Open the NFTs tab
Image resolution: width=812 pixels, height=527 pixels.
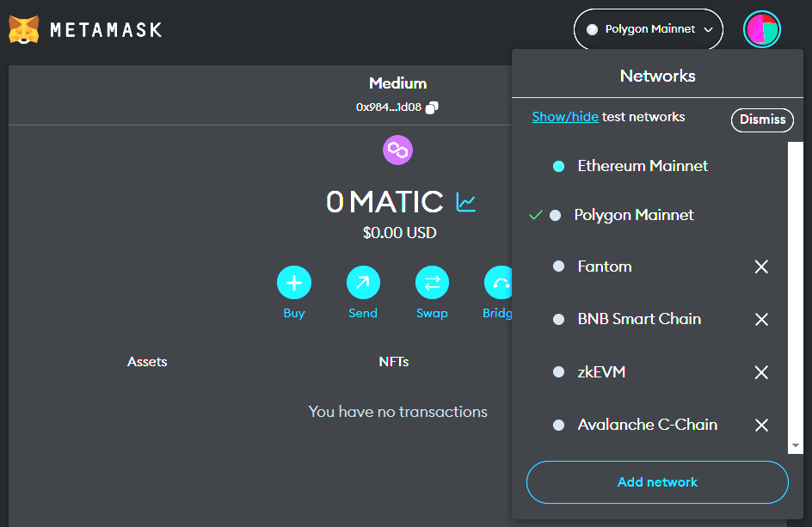pos(394,362)
